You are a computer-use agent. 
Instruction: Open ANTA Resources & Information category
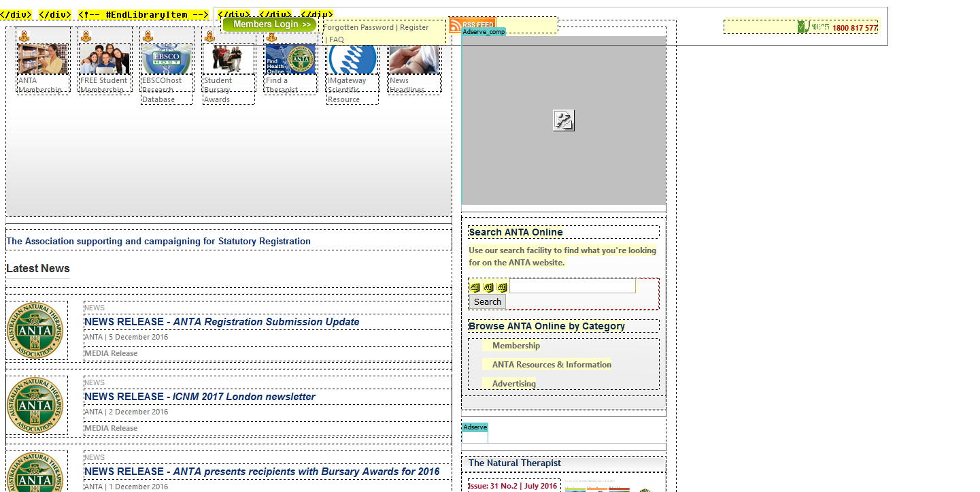552,365
